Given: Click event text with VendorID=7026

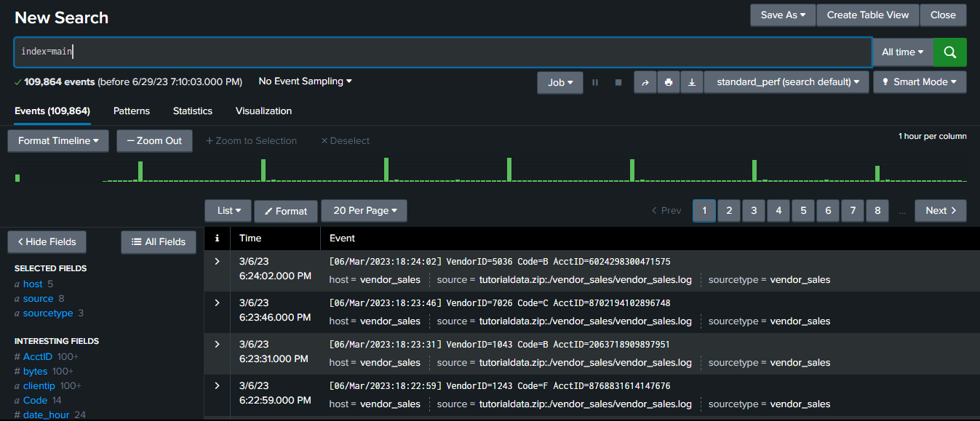Looking at the screenshot, I should 500,303.
